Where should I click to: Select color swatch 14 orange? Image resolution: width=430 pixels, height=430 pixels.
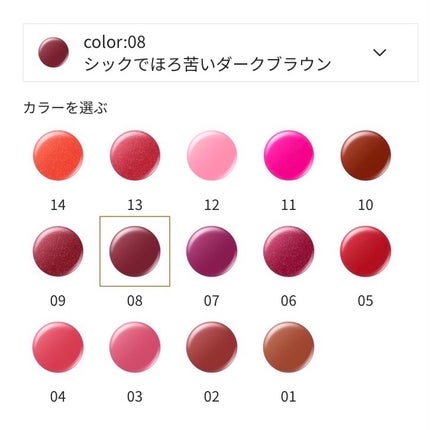tap(58, 155)
